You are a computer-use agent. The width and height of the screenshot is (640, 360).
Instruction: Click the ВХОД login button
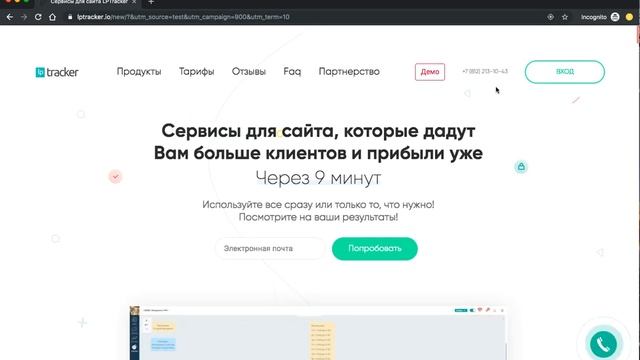564,72
